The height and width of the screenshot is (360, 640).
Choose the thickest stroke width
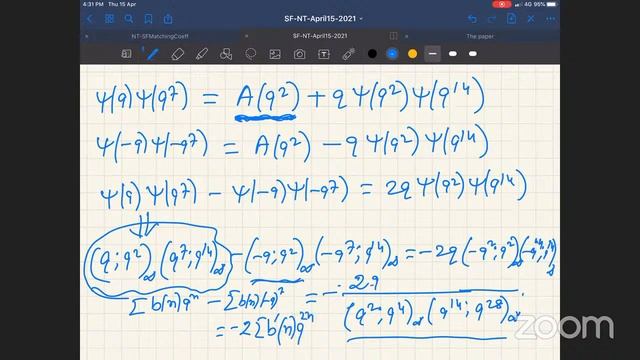(x=472, y=53)
